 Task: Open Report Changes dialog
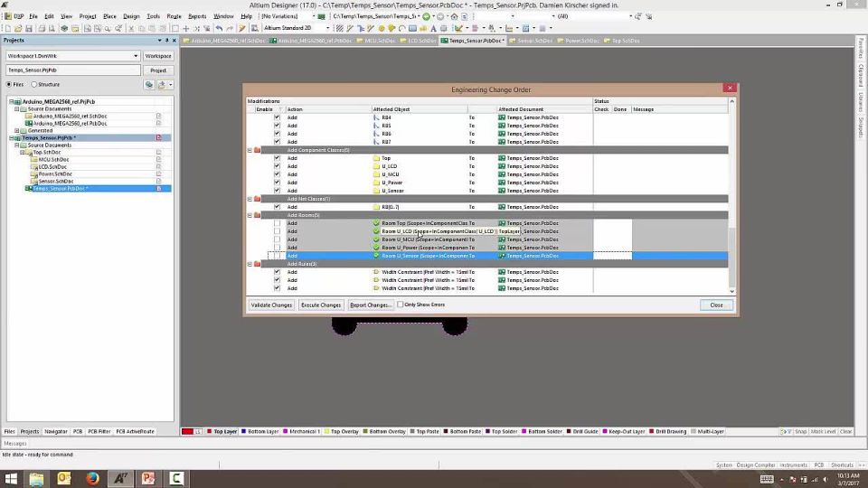371,305
